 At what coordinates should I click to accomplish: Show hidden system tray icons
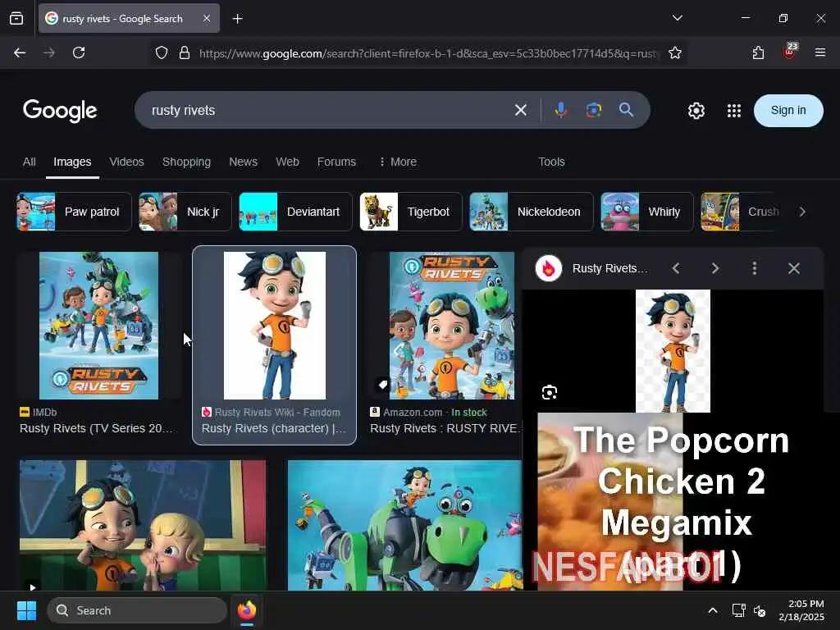pyautogui.click(x=713, y=610)
